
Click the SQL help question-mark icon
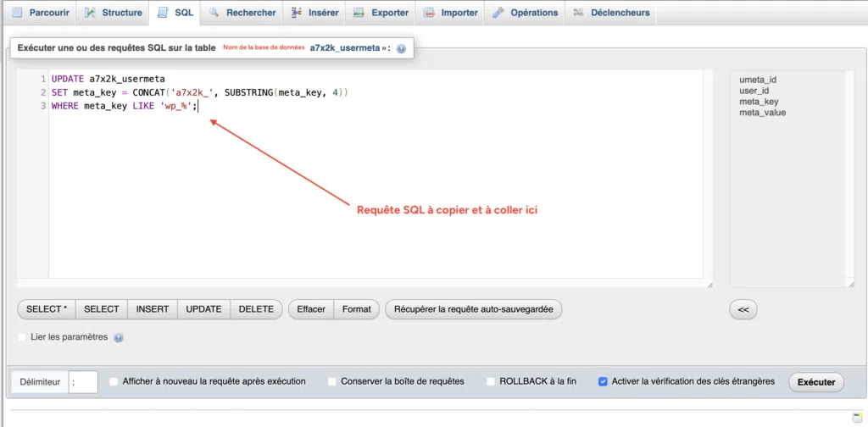(401, 48)
